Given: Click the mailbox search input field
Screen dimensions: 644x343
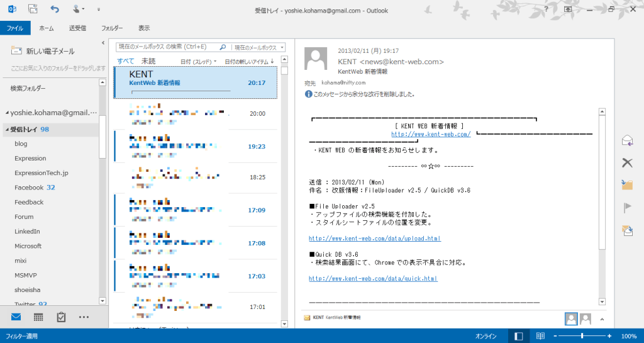Looking at the screenshot, I should [x=167, y=47].
